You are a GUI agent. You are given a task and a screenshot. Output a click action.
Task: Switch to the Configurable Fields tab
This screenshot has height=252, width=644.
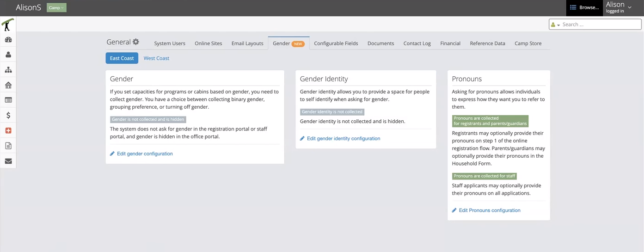point(336,43)
